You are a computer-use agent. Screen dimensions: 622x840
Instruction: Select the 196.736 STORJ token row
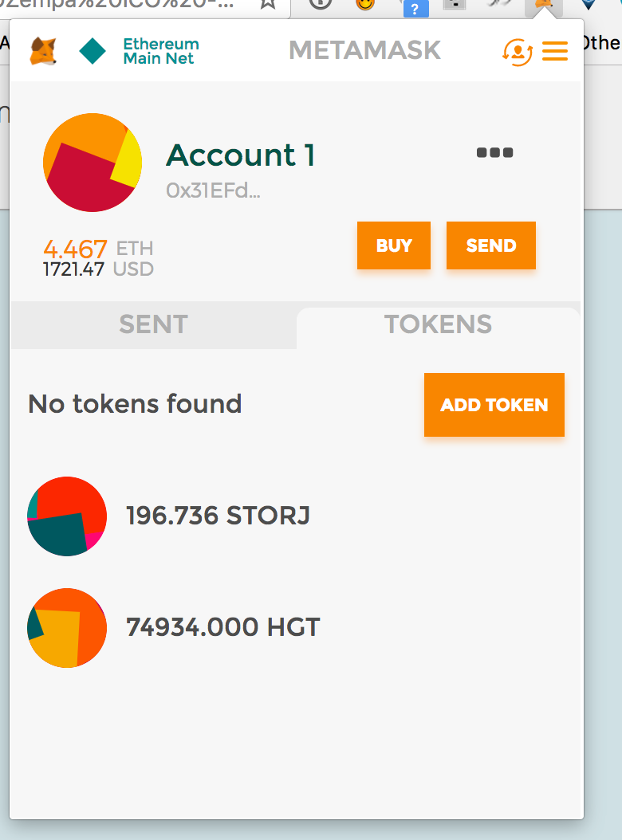click(x=296, y=516)
